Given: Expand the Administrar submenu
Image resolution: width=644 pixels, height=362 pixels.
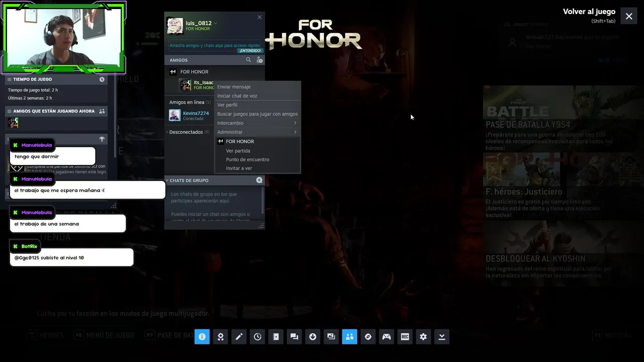Looking at the screenshot, I should (257, 132).
